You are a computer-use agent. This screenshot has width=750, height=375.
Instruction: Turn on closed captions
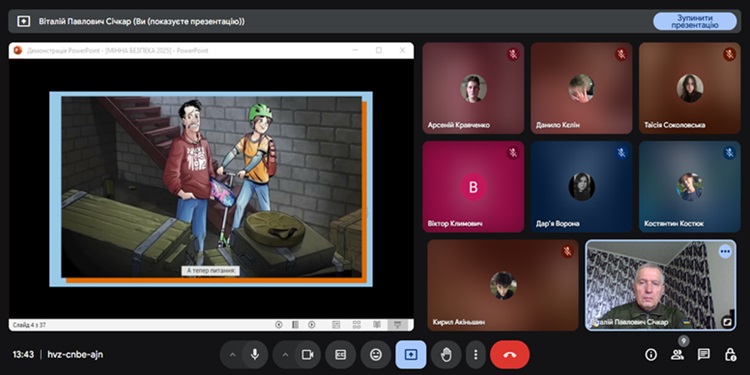[x=340, y=354]
